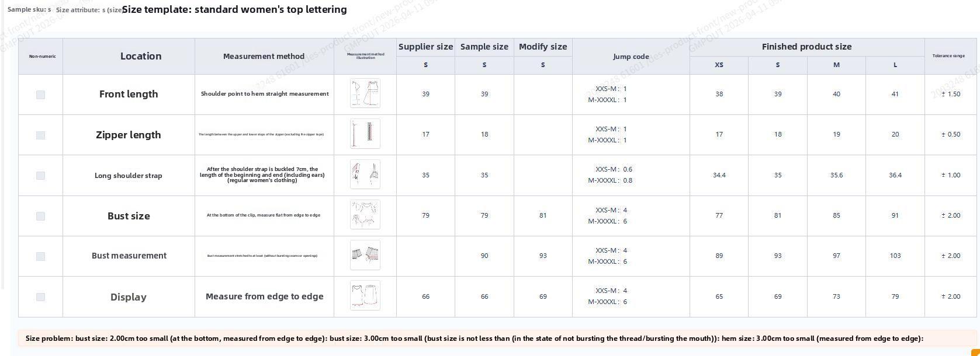Click the Tolerance range value for Front length

tap(950, 94)
